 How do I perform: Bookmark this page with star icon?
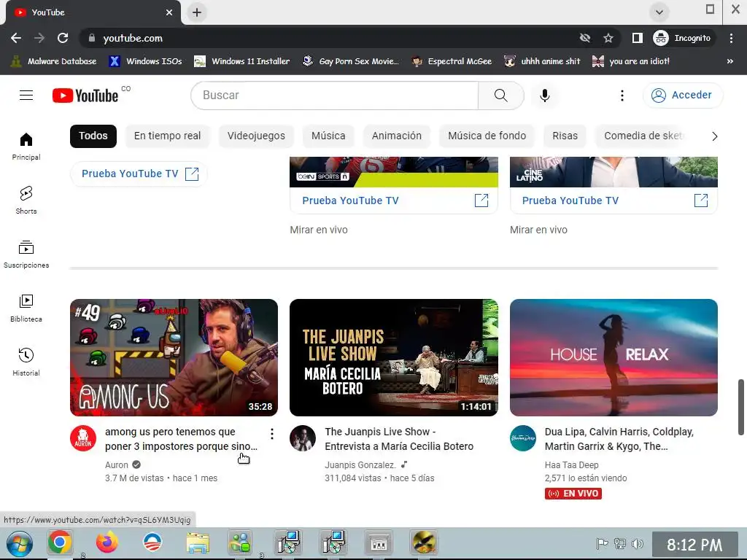608,38
